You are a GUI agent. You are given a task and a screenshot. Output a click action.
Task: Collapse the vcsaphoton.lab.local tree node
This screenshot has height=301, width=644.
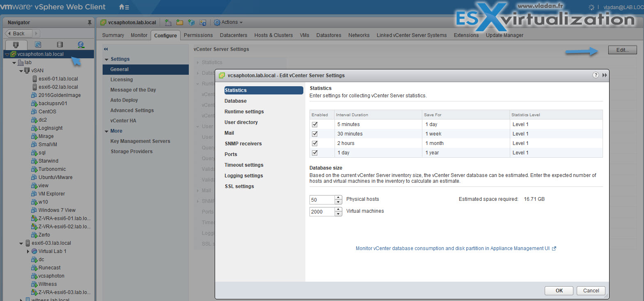coord(7,55)
